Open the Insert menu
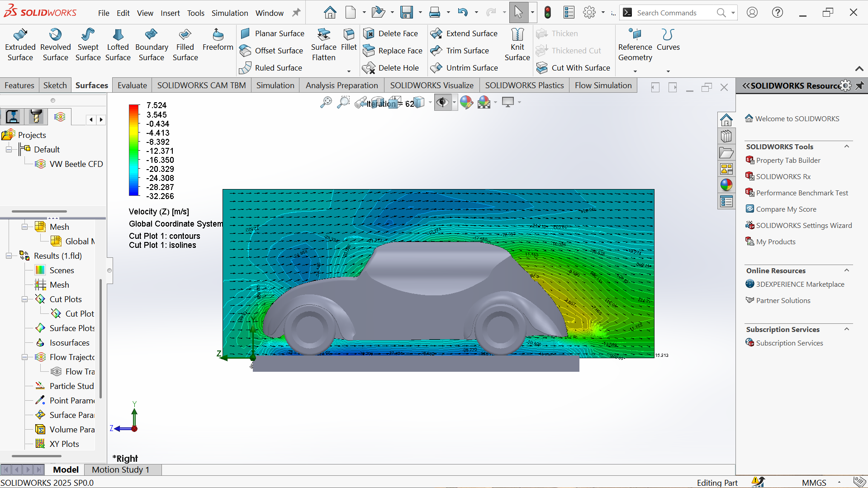Screen dimensions: 868x488 click(x=170, y=13)
